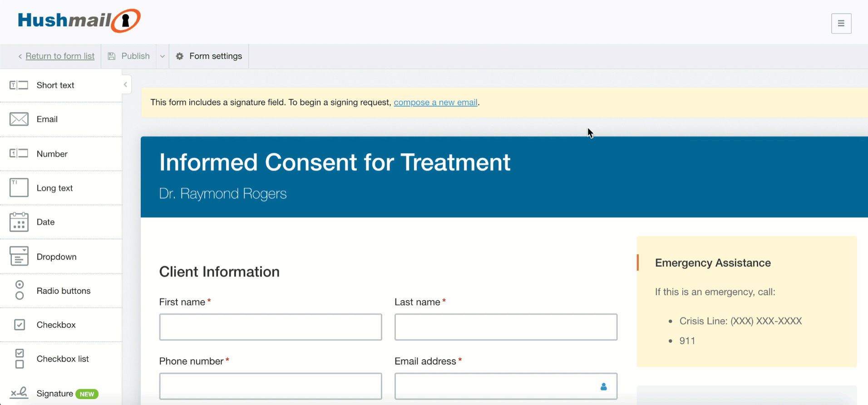The image size is (868, 405).
Task: Open Form settings
Action: [x=209, y=56]
